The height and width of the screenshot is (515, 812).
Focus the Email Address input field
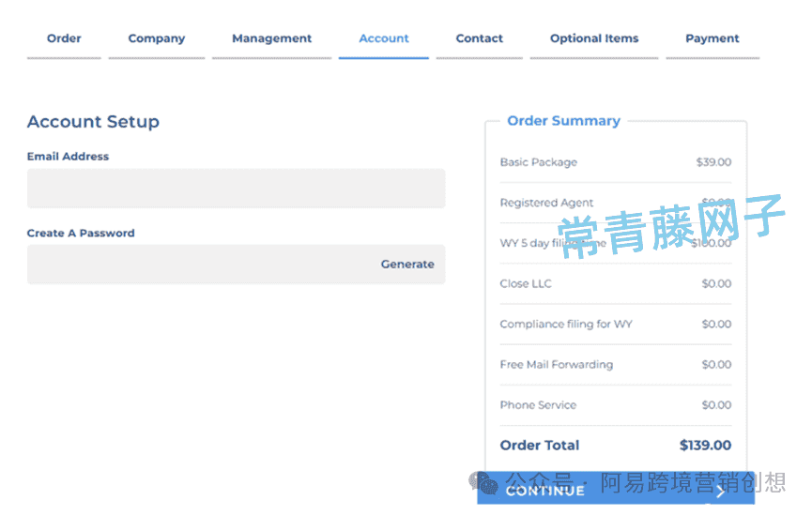pyautogui.click(x=237, y=189)
